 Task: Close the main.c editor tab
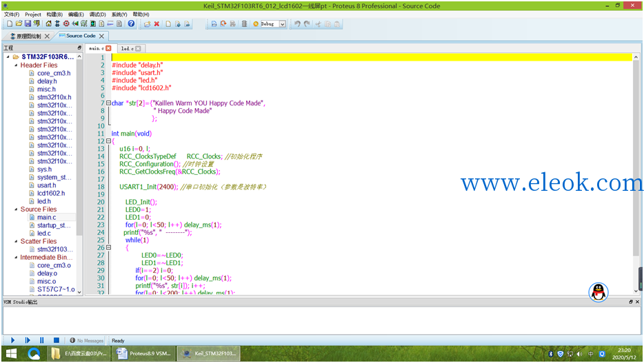click(x=108, y=48)
